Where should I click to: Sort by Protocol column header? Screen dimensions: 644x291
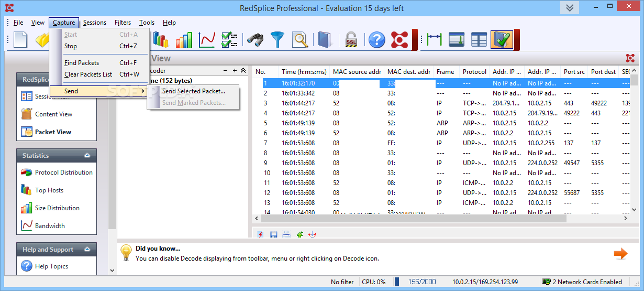tap(474, 72)
